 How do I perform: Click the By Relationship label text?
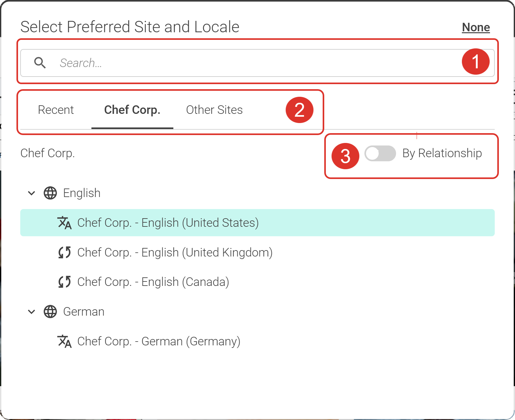442,153
